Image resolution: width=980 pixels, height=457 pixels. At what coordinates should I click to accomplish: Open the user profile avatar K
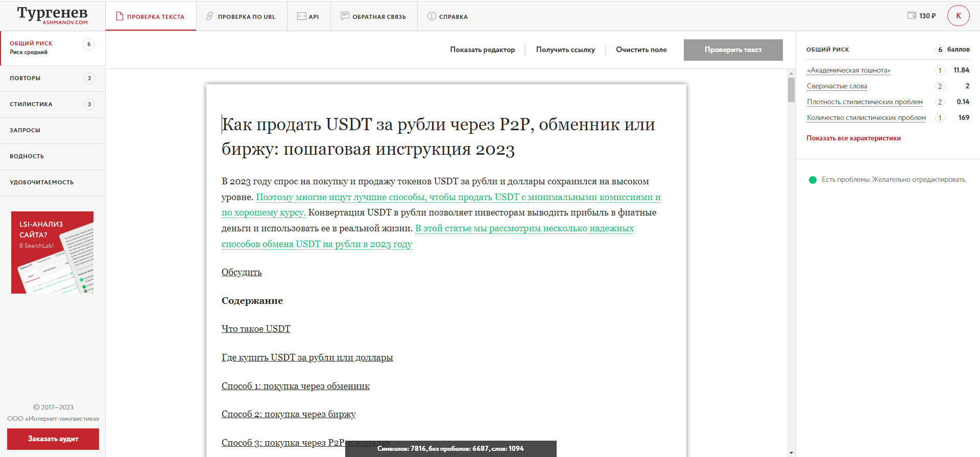tap(958, 16)
